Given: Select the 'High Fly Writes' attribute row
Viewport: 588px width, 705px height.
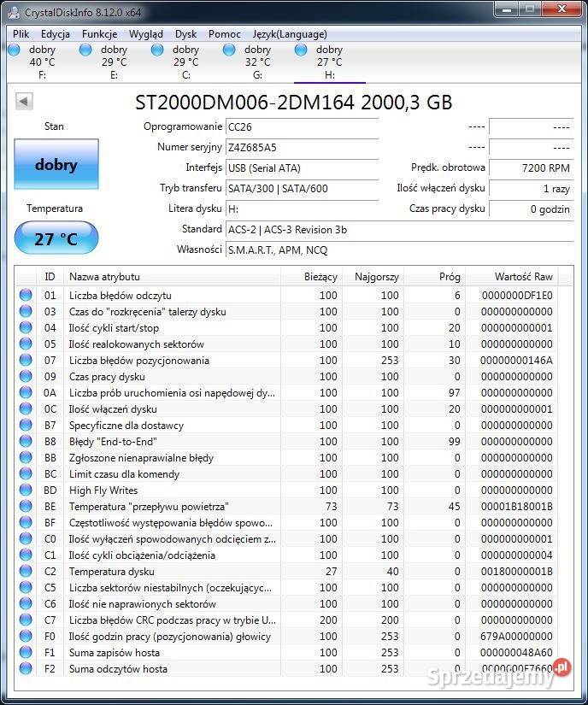Looking at the screenshot, I should [x=171, y=491].
